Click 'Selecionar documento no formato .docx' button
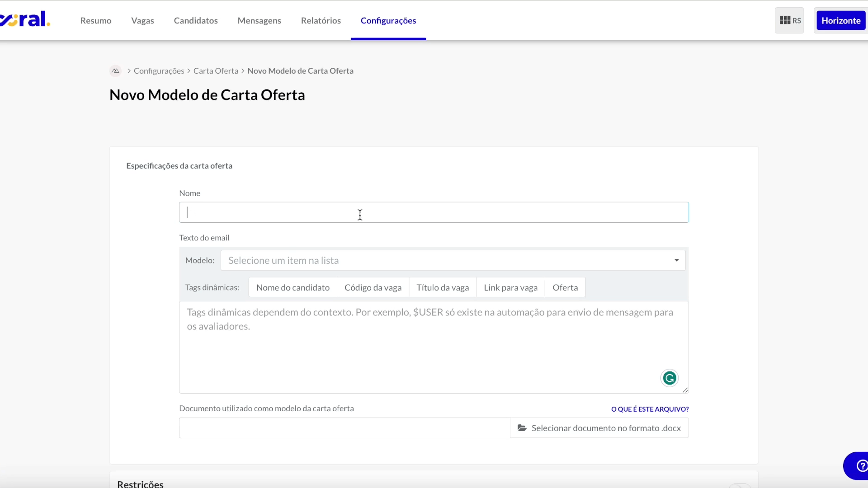This screenshot has height=488, width=868. pos(599,428)
